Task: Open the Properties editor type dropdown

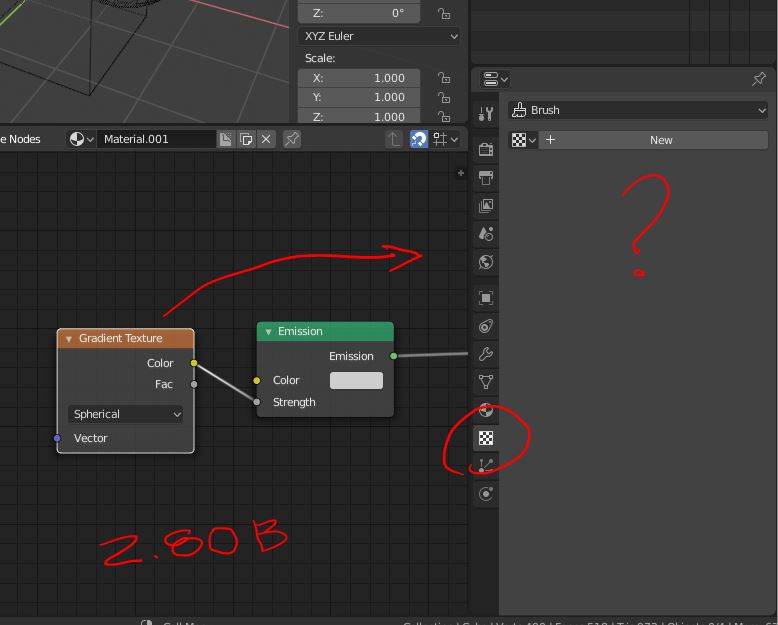Action: click(495, 79)
